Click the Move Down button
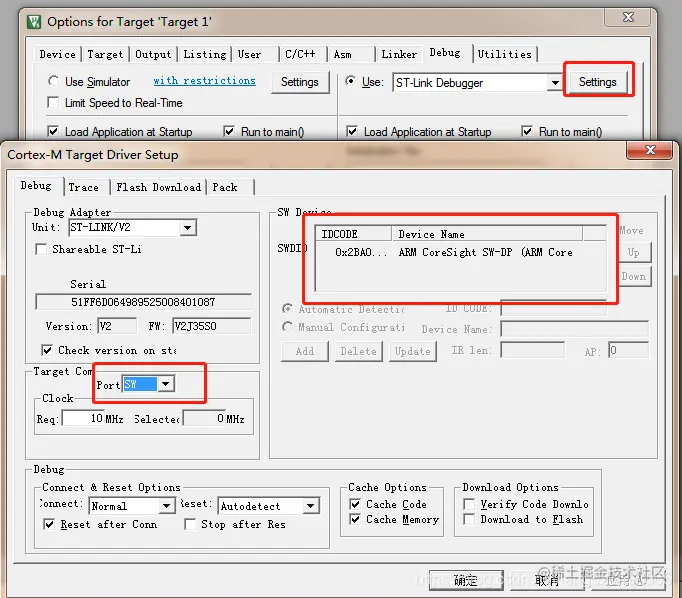This screenshot has height=598, width=682. tap(633, 277)
